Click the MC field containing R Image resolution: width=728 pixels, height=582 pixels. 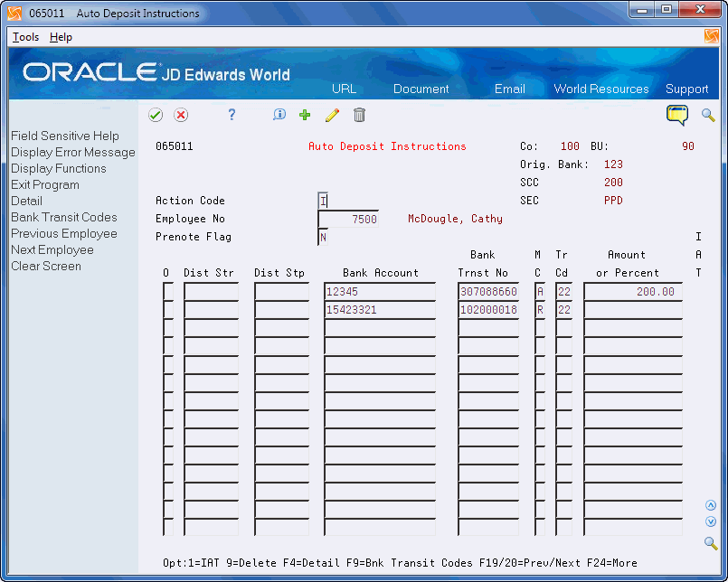(540, 310)
